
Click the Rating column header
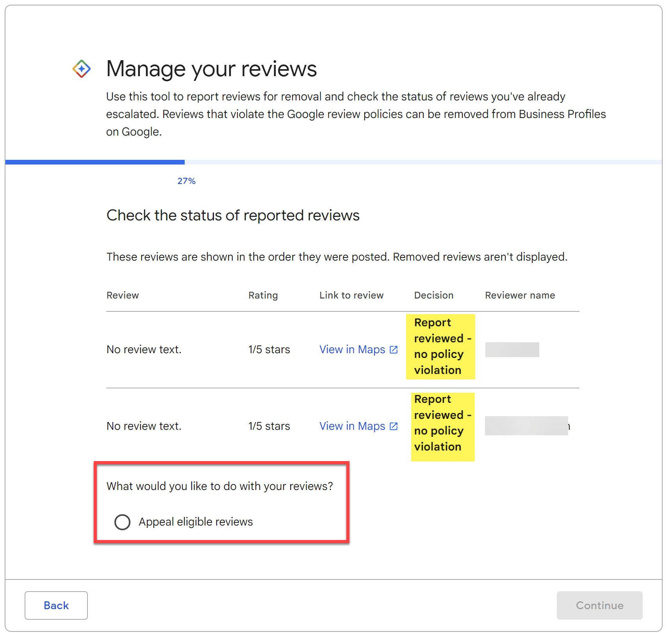pyautogui.click(x=263, y=295)
